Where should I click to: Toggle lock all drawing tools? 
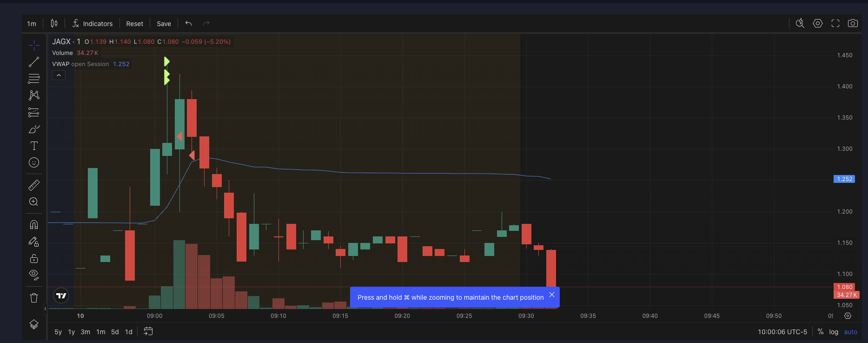34,258
